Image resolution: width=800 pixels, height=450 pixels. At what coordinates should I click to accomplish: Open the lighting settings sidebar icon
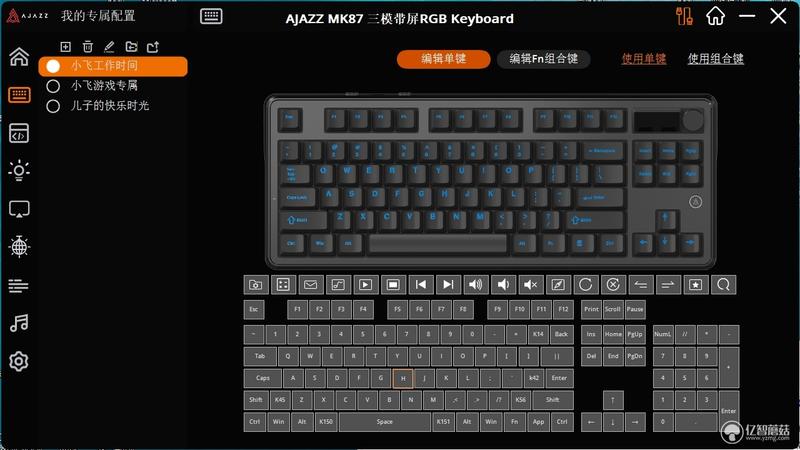pos(19,170)
